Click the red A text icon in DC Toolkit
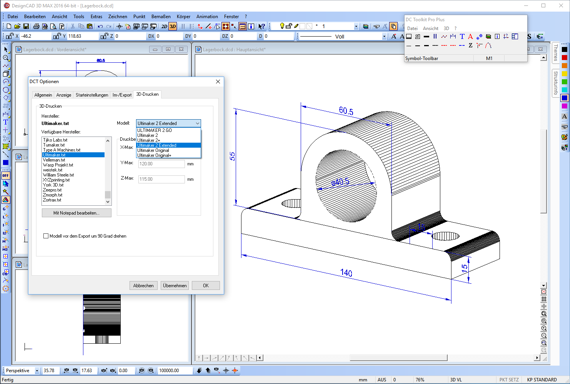570x384 pixels. pos(470,36)
